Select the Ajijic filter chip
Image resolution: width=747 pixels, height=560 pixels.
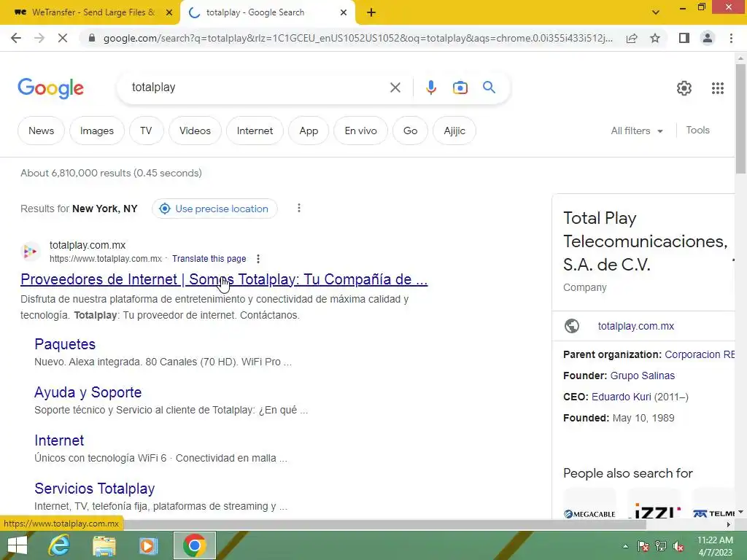pyautogui.click(x=454, y=131)
